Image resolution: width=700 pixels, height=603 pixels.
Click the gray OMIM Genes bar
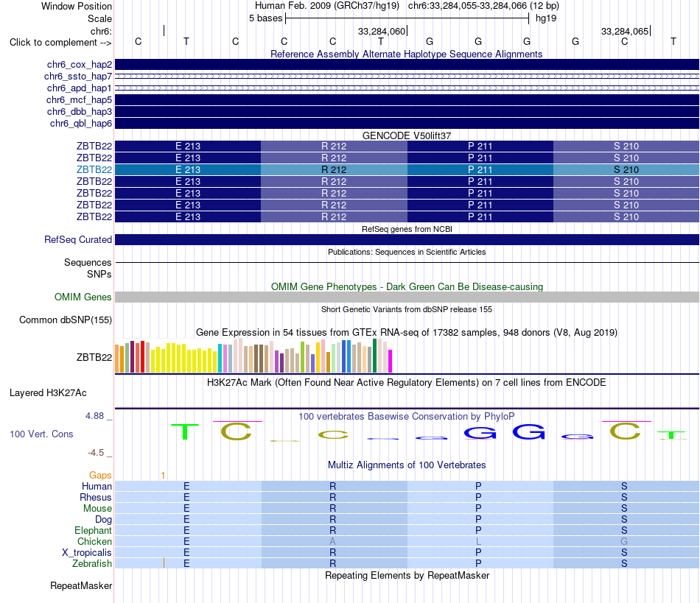407,297
